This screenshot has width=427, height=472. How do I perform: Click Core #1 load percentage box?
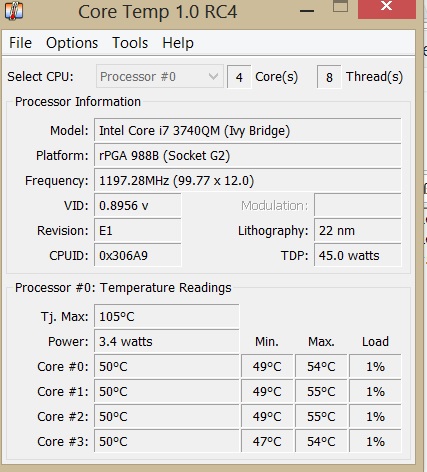(375, 392)
